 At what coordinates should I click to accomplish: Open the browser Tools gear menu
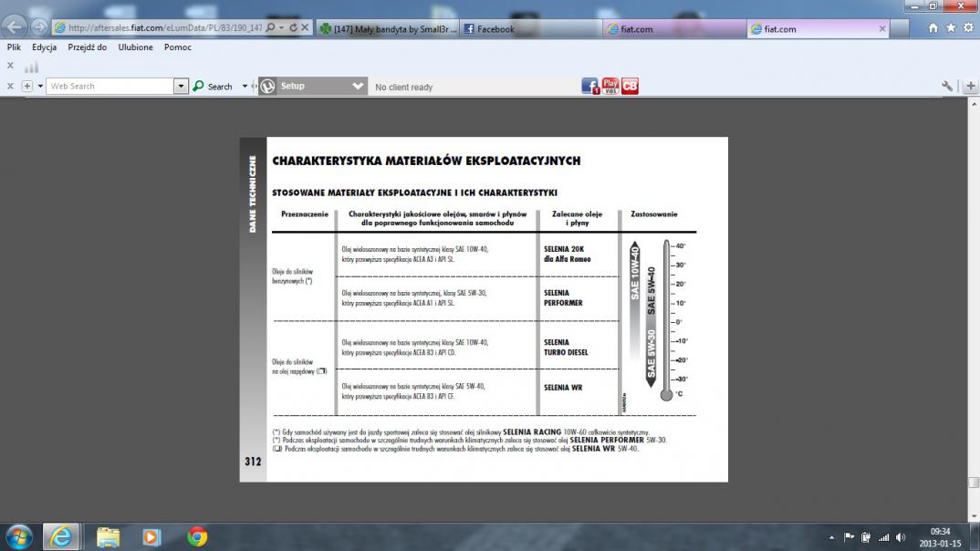click(x=968, y=28)
